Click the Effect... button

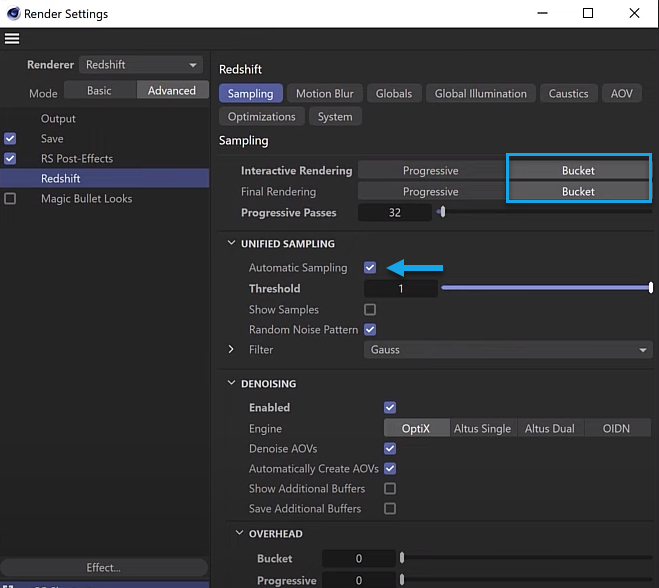[x=104, y=567]
